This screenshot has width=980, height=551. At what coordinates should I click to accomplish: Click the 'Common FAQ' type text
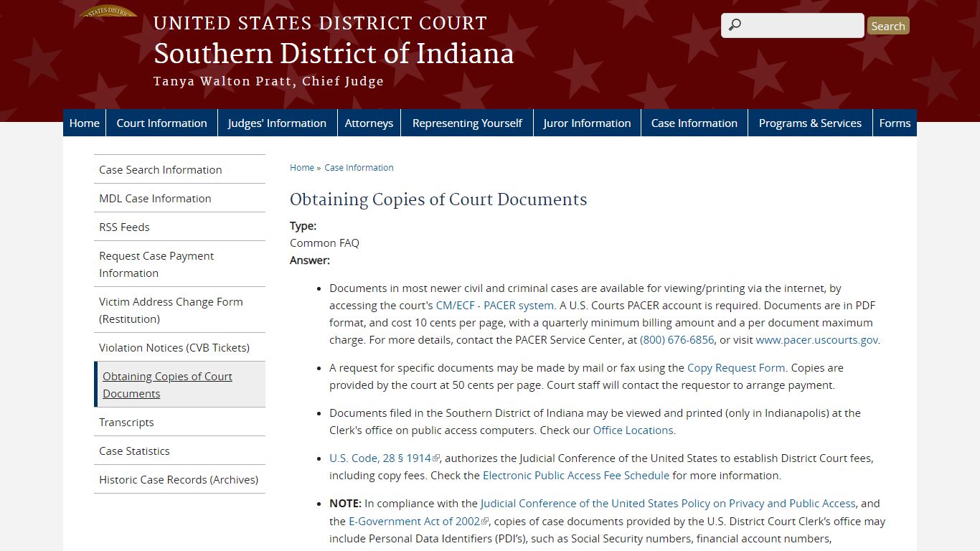point(324,242)
